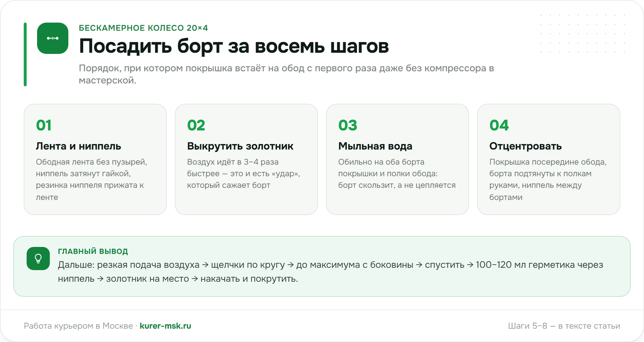Click step number 04
Image resolution: width=644 pixels, height=342 pixels.
pos(499,125)
